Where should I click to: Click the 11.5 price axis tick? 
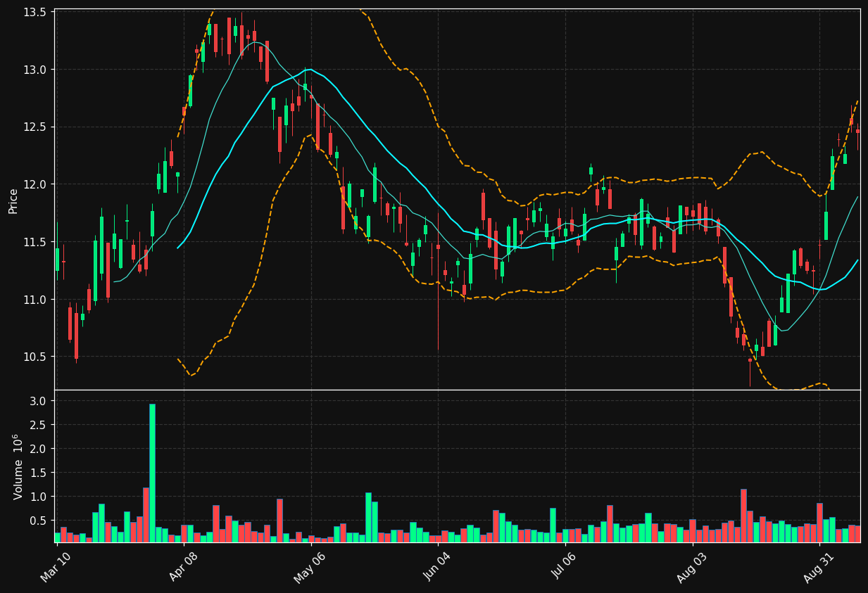(34, 242)
